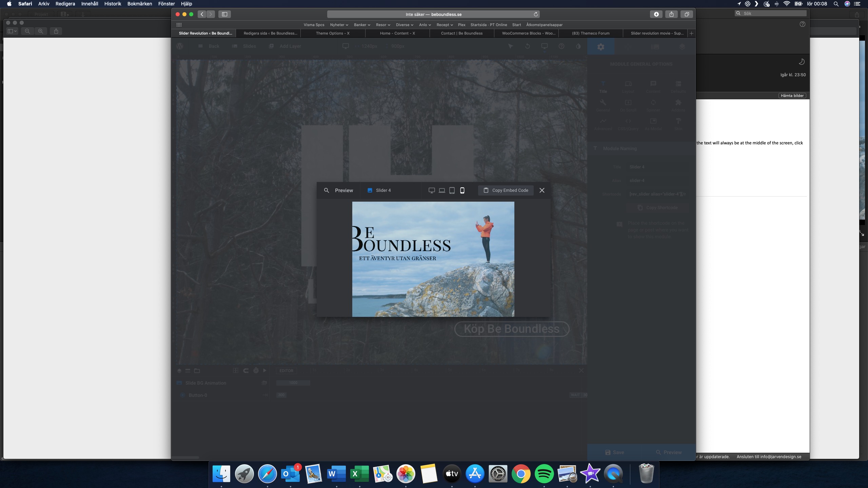Open Spotify from the Dock
This screenshot has width=868, height=488.
pyautogui.click(x=544, y=473)
